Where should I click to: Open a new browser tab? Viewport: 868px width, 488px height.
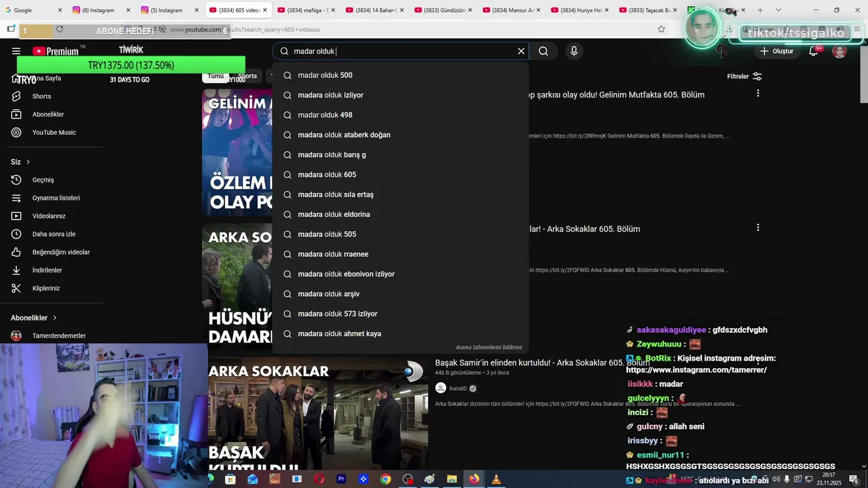pos(760,10)
